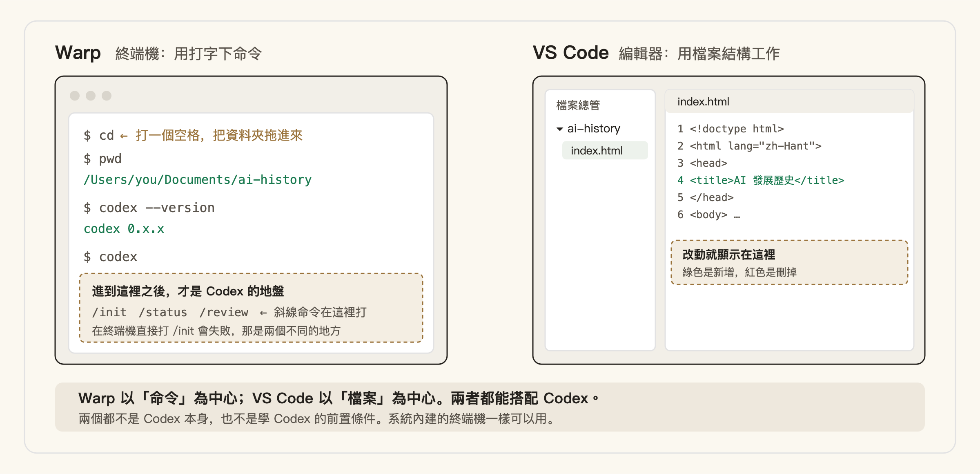The width and height of the screenshot is (980, 474).
Task: Click the green line 4 '<title>AI 發展歷史</title>'
Action: pos(761,180)
